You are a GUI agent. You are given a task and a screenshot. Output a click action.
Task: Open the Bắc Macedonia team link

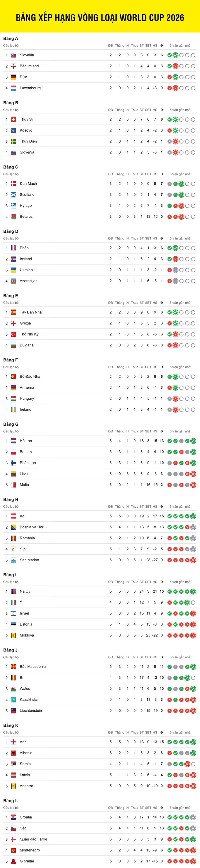click(32, 667)
